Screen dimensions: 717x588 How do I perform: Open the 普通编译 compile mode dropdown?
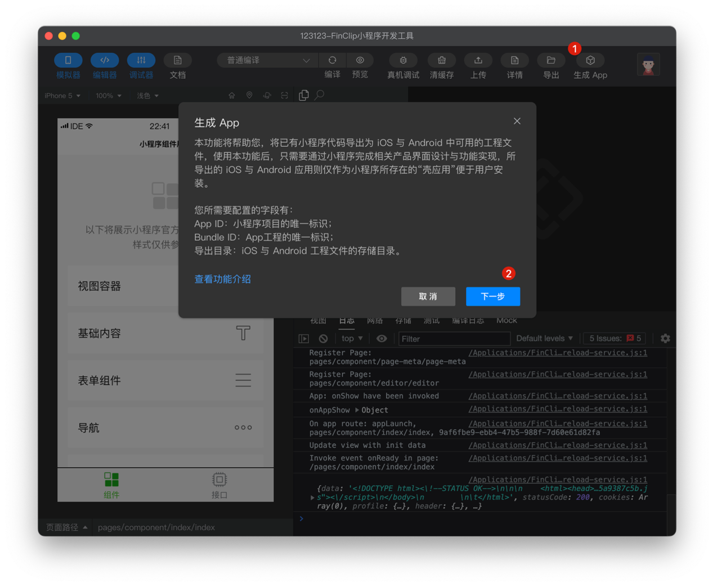268,60
